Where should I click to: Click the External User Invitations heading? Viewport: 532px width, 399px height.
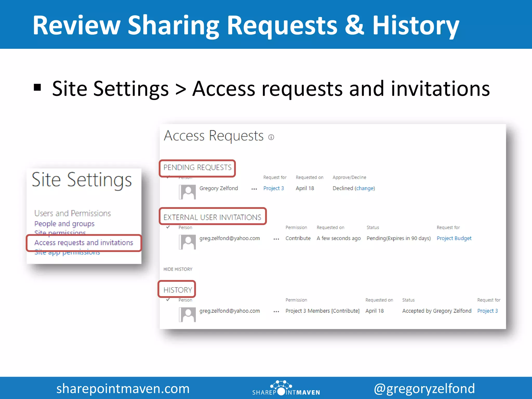click(212, 217)
